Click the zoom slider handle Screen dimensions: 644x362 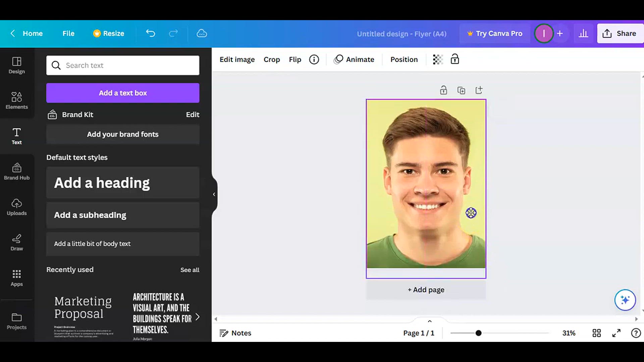click(478, 333)
